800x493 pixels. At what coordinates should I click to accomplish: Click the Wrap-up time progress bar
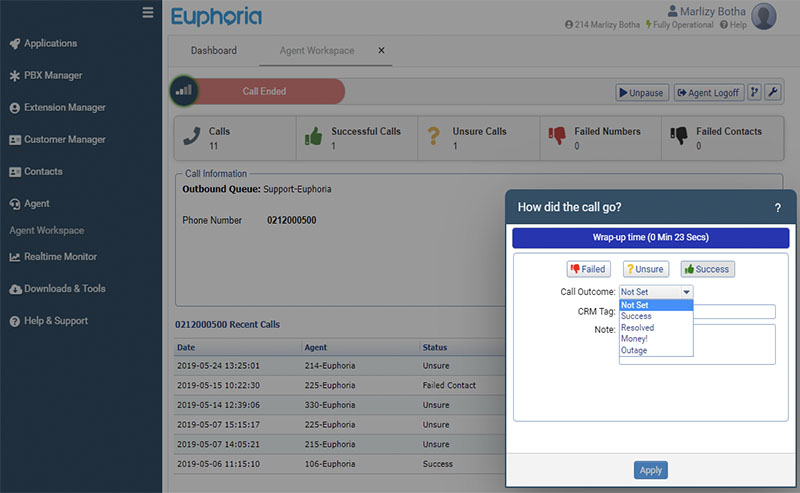[651, 237]
